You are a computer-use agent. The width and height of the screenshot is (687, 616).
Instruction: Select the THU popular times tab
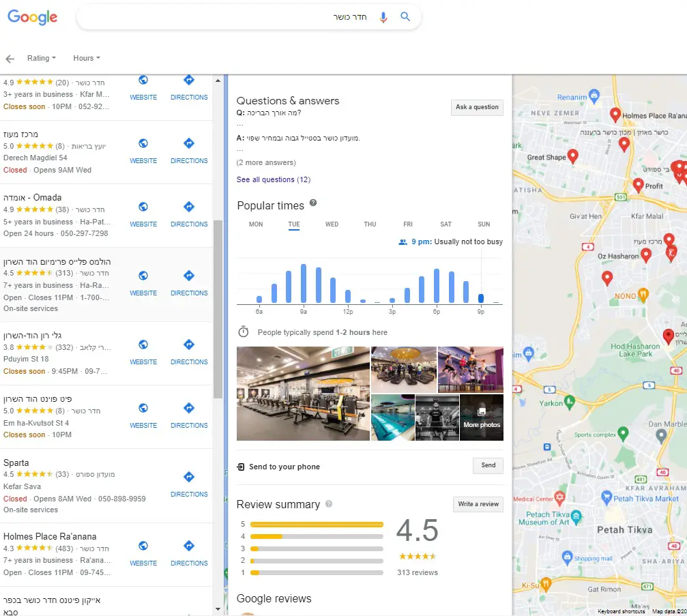pos(370,224)
